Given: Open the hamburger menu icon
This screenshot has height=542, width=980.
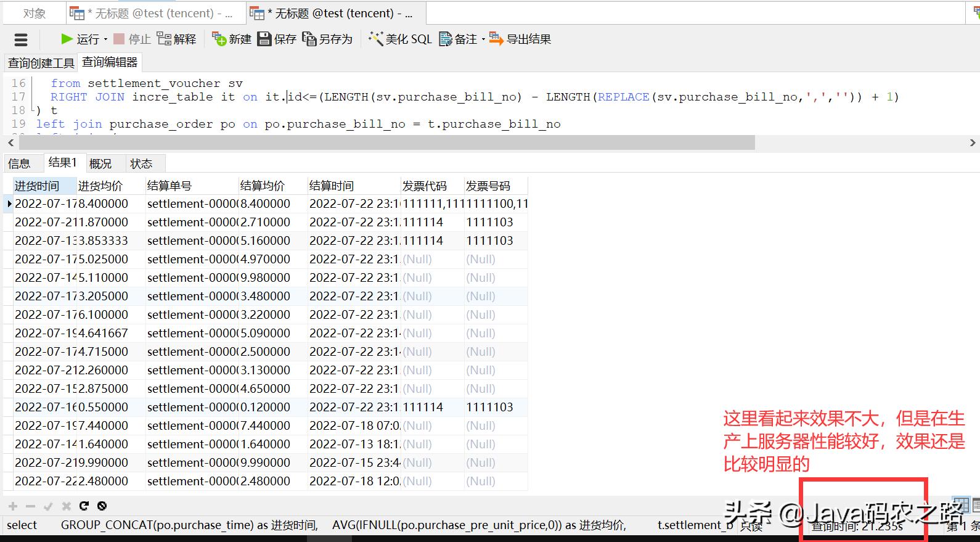Looking at the screenshot, I should tap(21, 40).
